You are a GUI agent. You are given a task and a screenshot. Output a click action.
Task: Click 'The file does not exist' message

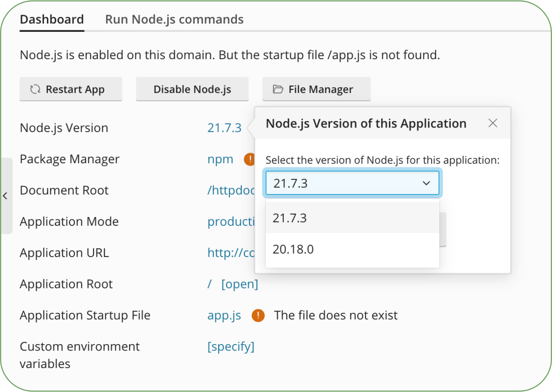point(336,315)
